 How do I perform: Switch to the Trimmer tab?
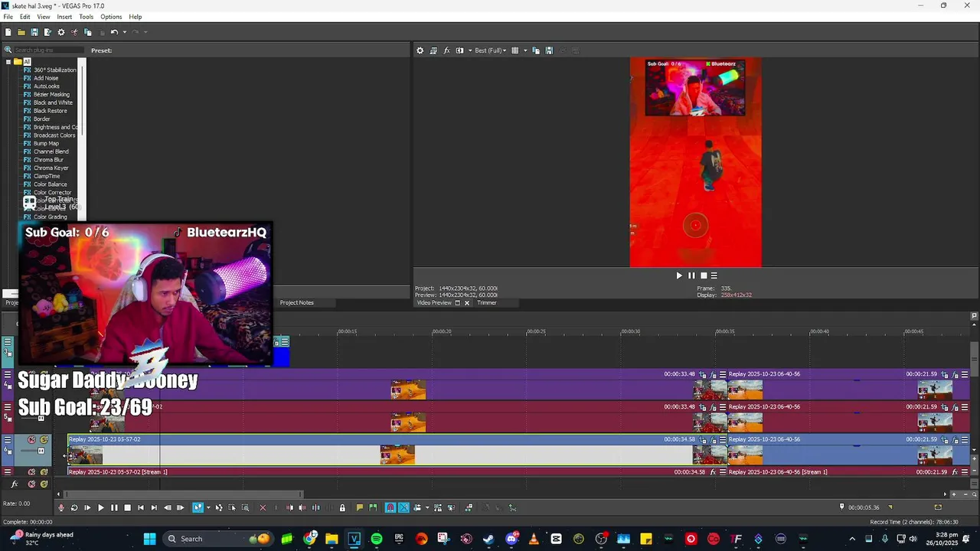click(487, 302)
